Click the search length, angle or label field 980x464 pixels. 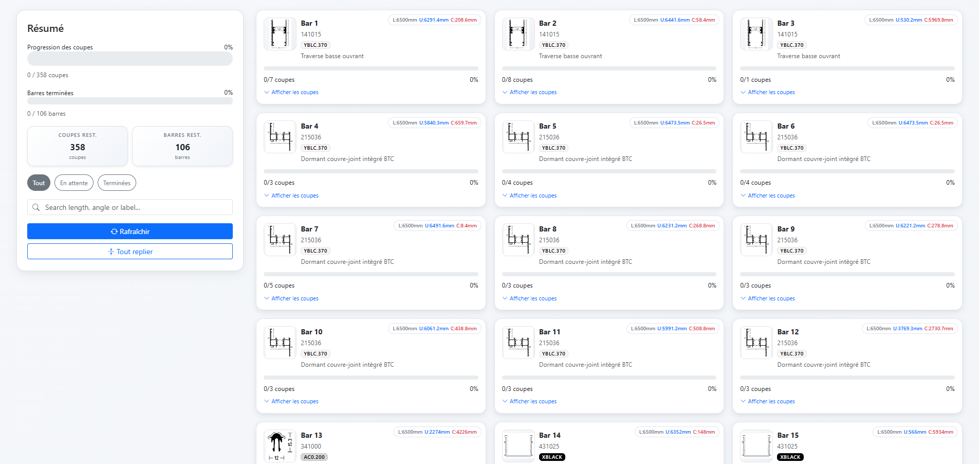[x=136, y=207]
